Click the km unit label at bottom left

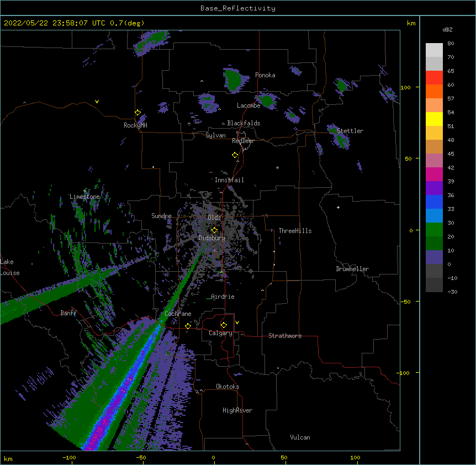[x=8, y=458]
